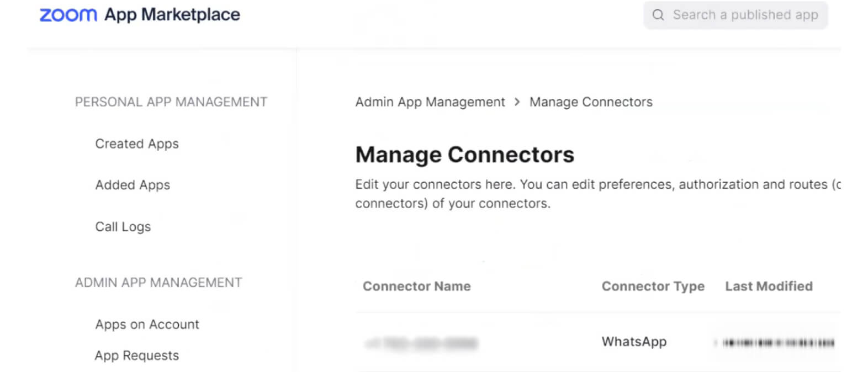
Task: Go to Added Apps
Action: point(133,185)
